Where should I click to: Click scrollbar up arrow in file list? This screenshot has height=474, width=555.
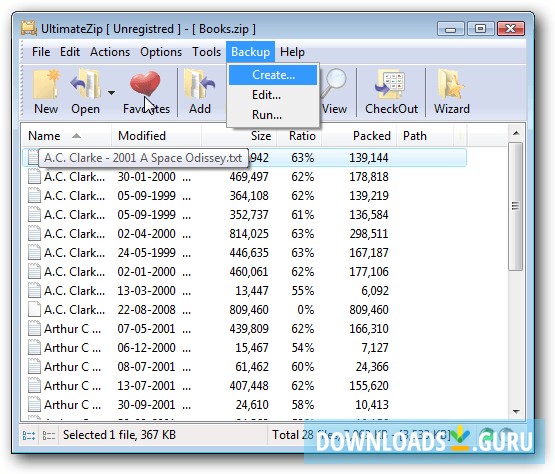(516, 133)
